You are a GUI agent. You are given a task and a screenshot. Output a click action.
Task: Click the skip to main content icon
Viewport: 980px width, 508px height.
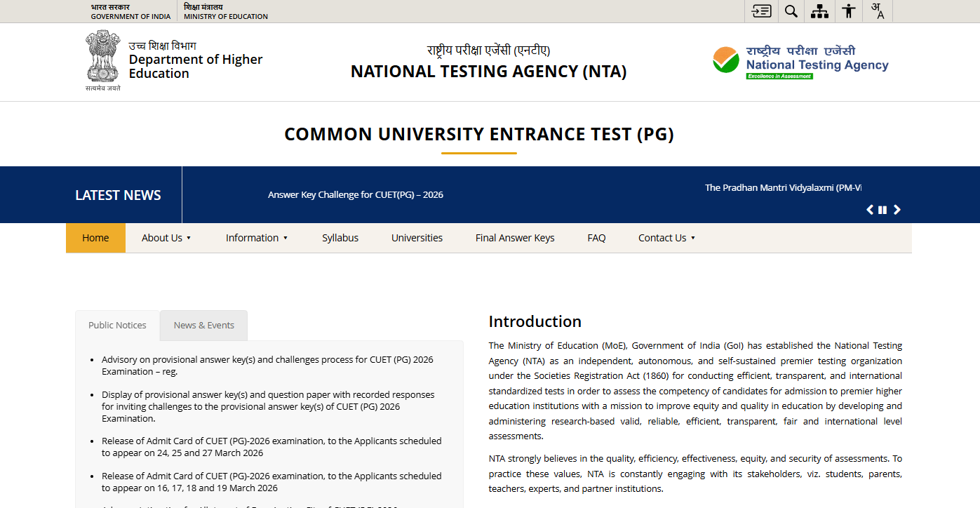(761, 11)
